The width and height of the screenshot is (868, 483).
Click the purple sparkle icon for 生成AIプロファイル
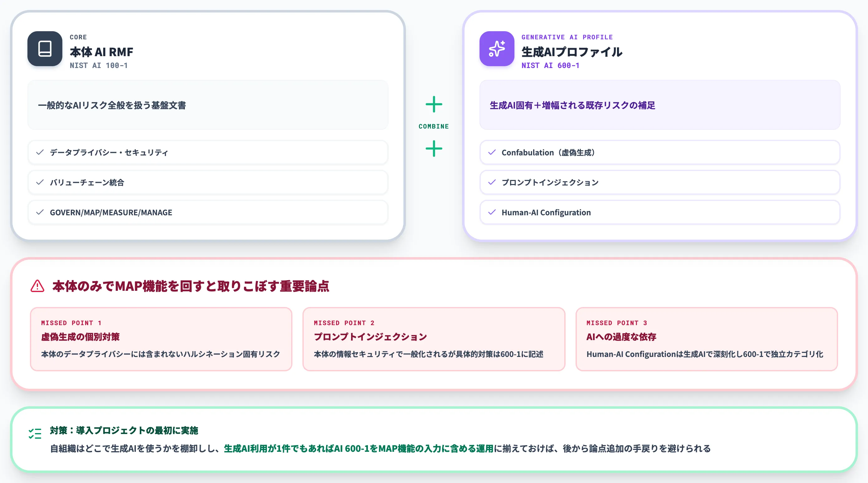click(x=497, y=49)
